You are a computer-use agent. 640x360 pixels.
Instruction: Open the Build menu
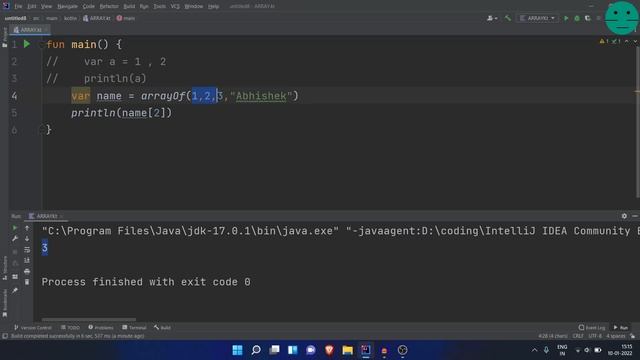coord(129,7)
